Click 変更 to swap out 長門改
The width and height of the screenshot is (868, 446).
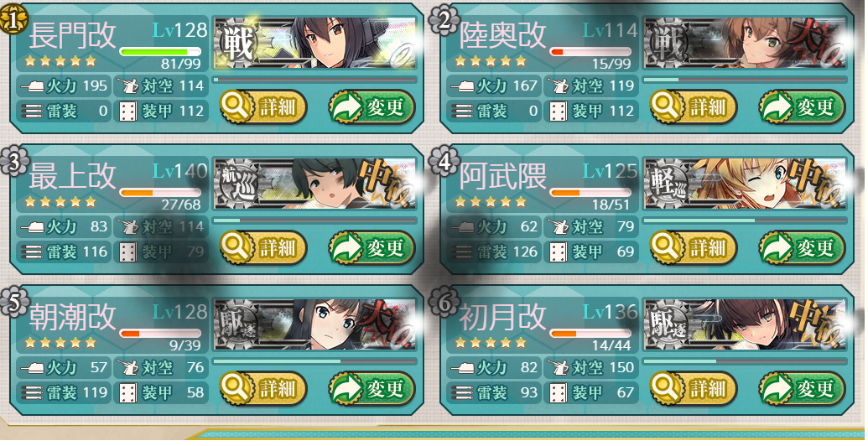click(x=372, y=106)
